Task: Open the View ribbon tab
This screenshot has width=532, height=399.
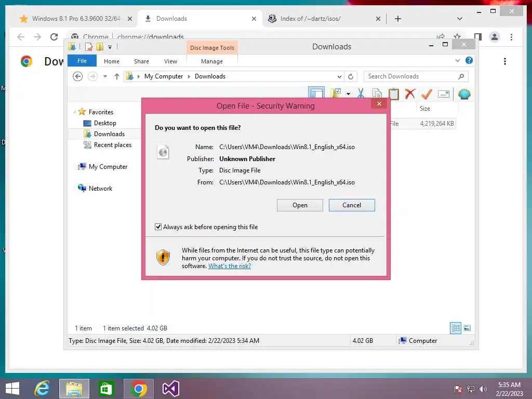Action: [x=170, y=61]
